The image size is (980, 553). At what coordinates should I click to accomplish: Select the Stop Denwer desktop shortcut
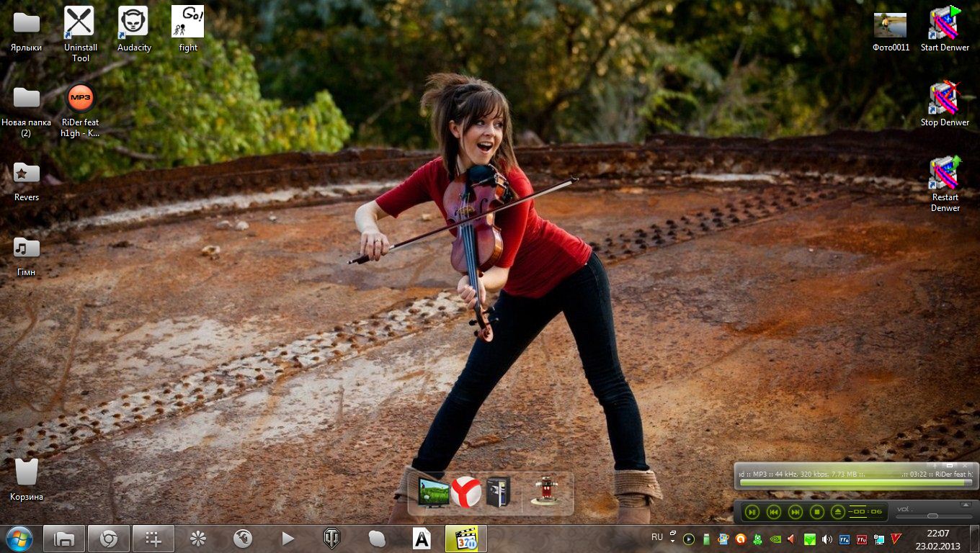click(x=944, y=104)
